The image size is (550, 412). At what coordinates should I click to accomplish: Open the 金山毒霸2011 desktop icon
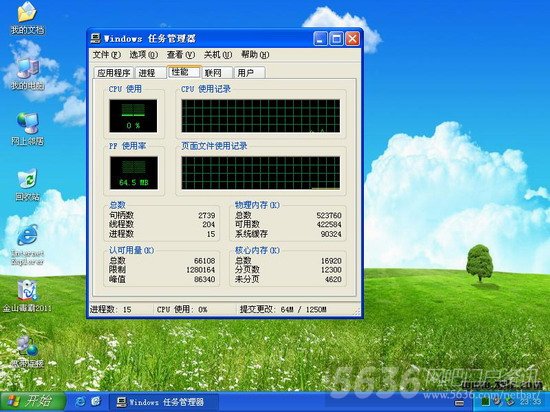click(x=27, y=296)
